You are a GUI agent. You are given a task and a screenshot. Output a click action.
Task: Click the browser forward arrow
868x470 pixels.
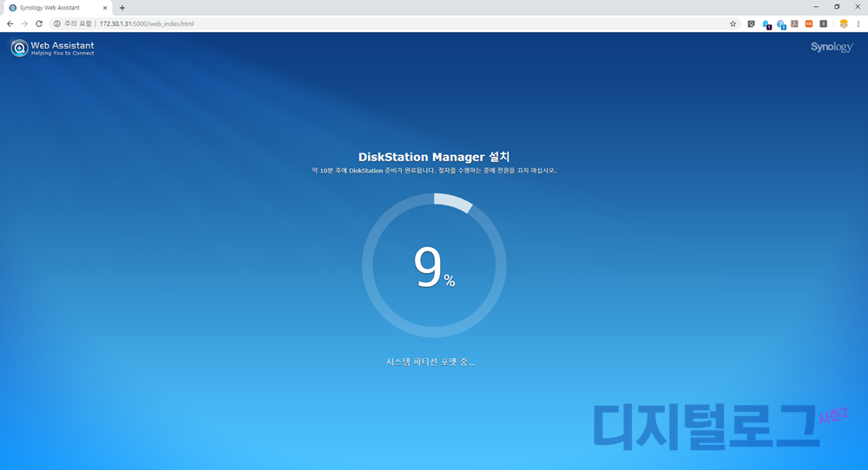(24, 23)
